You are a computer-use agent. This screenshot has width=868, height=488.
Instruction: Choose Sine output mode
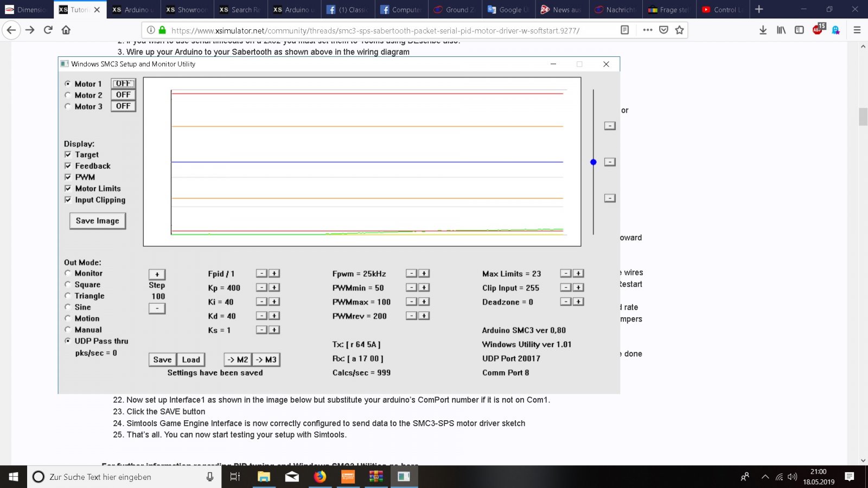click(68, 307)
